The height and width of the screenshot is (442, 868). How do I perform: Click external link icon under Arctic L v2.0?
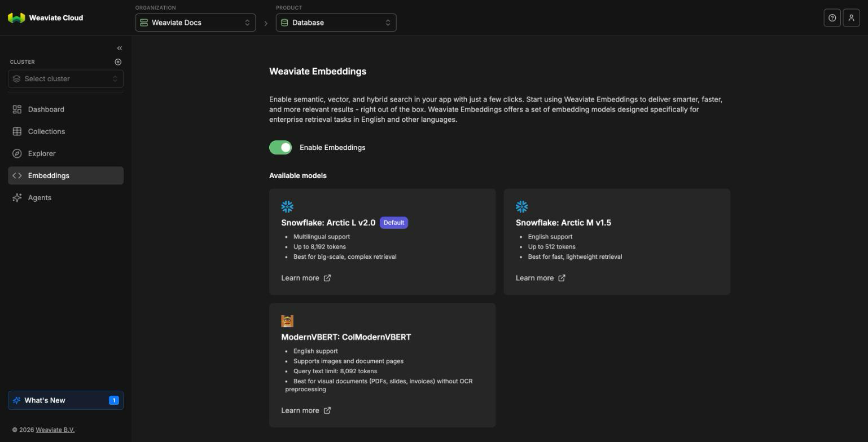pos(327,278)
